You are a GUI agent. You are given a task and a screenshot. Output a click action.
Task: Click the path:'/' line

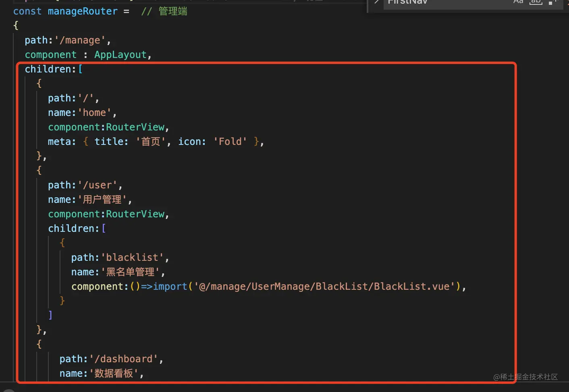[73, 98]
